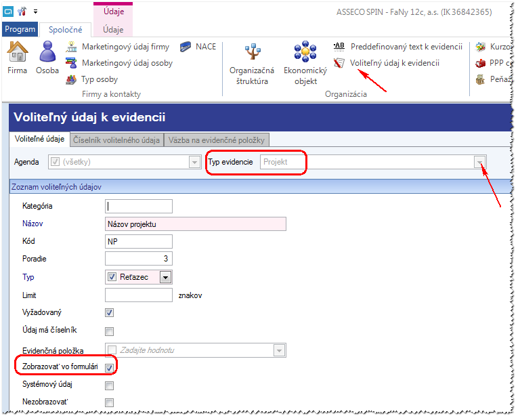Enable the Údaj má číselník checkbox

(110, 331)
